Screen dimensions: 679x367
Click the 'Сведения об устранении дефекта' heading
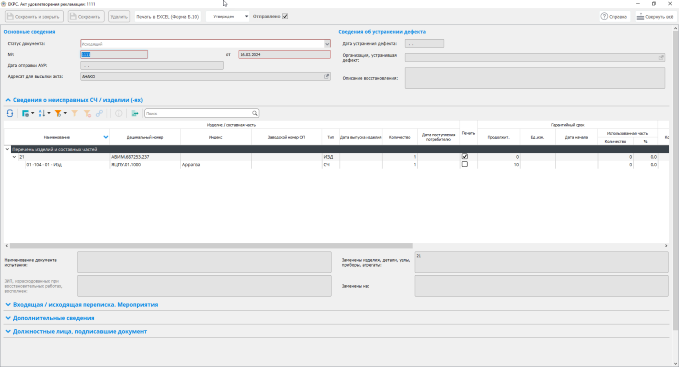[382, 32]
